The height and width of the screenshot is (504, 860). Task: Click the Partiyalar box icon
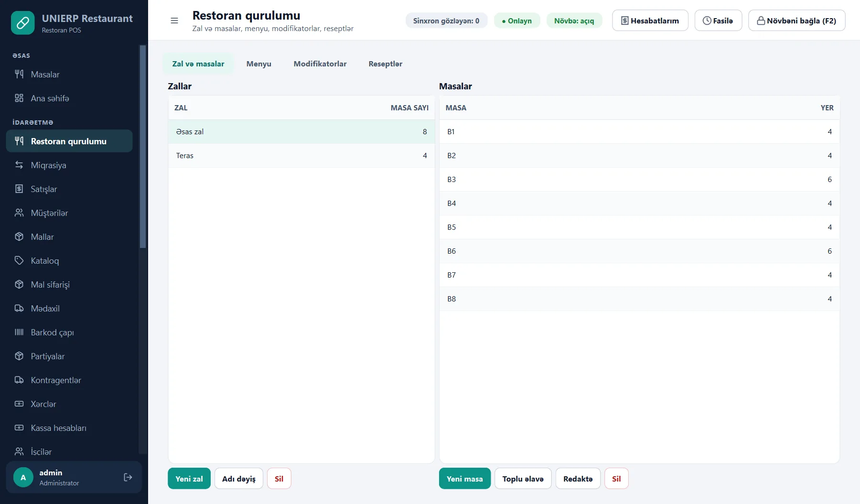19,356
